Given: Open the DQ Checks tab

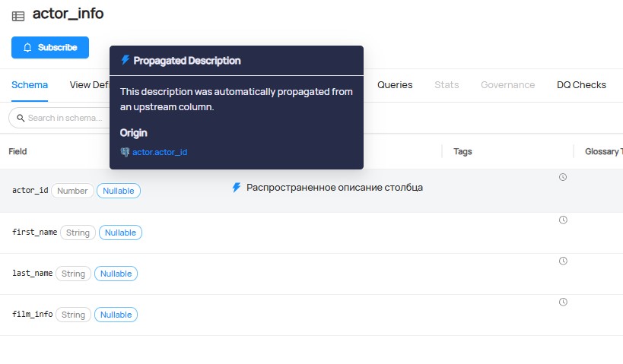Looking at the screenshot, I should tap(581, 84).
